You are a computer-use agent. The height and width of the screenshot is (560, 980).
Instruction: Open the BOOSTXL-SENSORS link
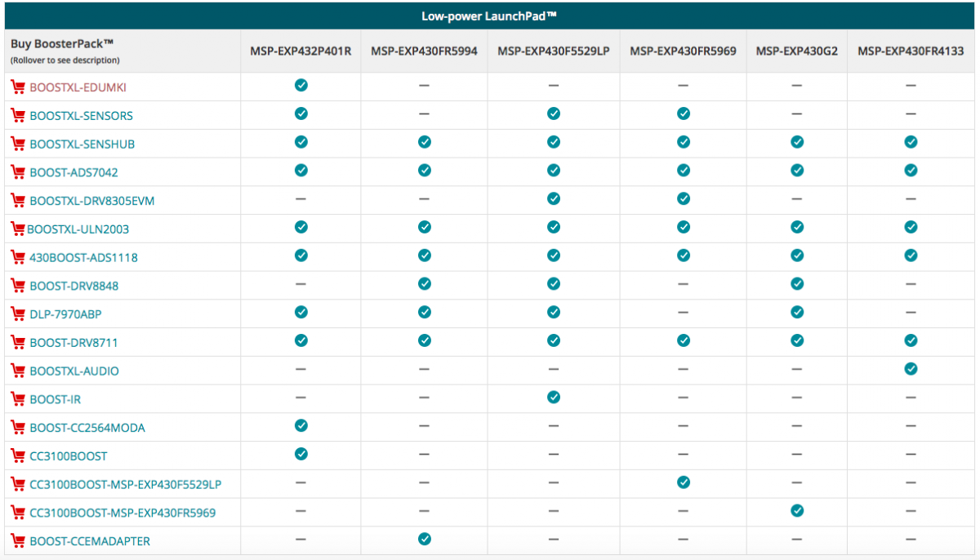point(81,116)
